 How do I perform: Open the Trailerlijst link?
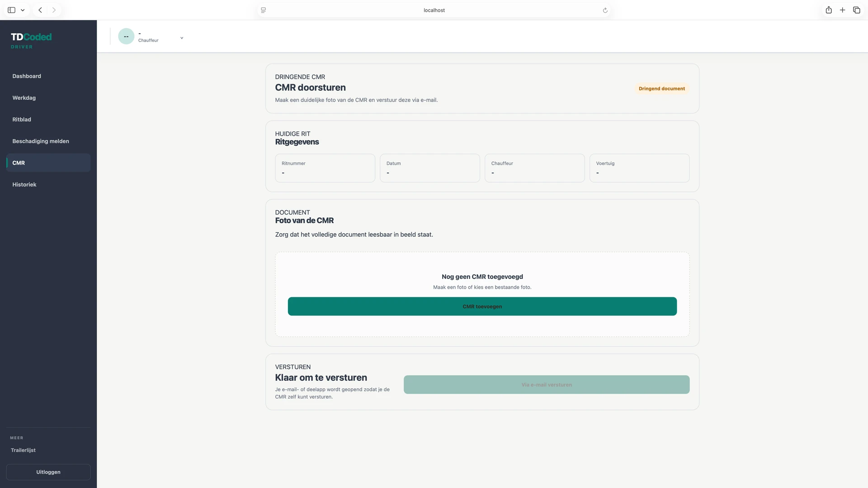[x=23, y=450]
